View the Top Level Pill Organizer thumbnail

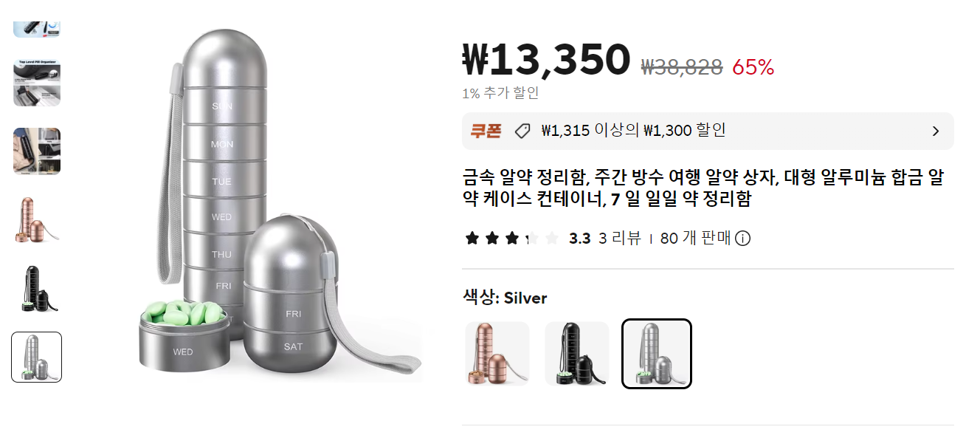[x=37, y=83]
